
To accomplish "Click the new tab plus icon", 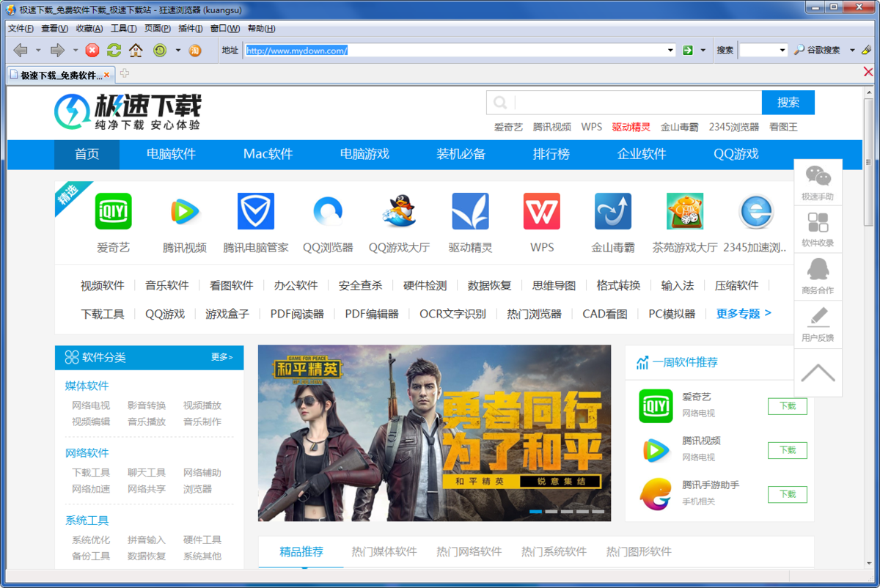I will pos(125,73).
